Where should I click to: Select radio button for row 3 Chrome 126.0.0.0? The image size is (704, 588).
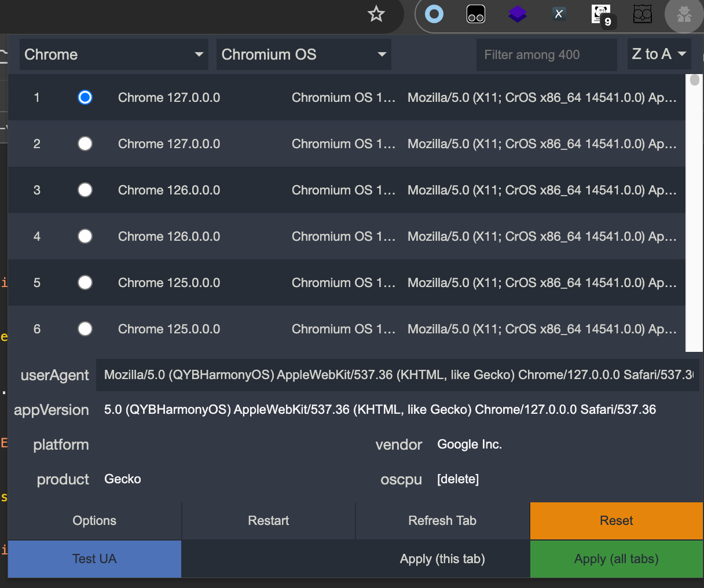coord(85,190)
